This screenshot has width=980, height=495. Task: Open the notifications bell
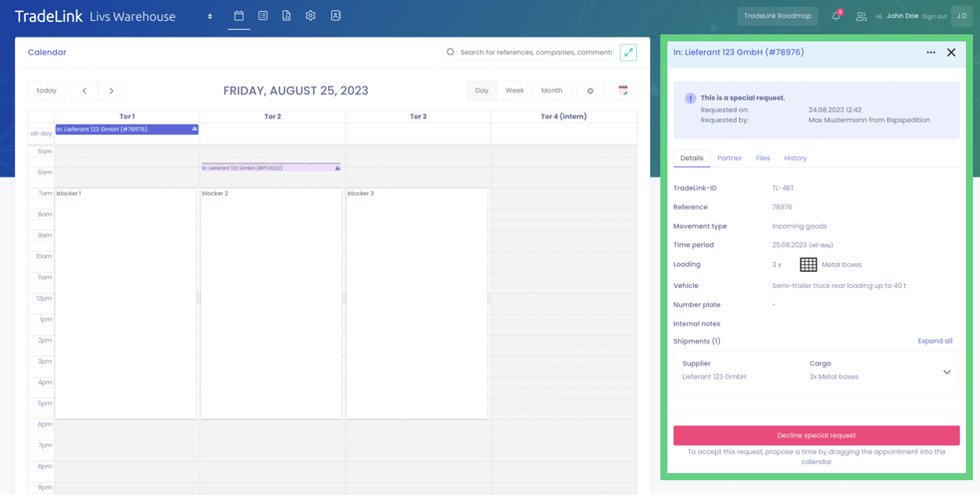tap(836, 16)
